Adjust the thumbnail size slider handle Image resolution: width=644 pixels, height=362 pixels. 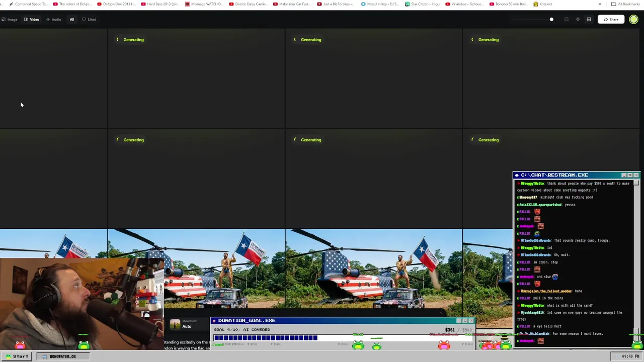pyautogui.click(x=551, y=20)
